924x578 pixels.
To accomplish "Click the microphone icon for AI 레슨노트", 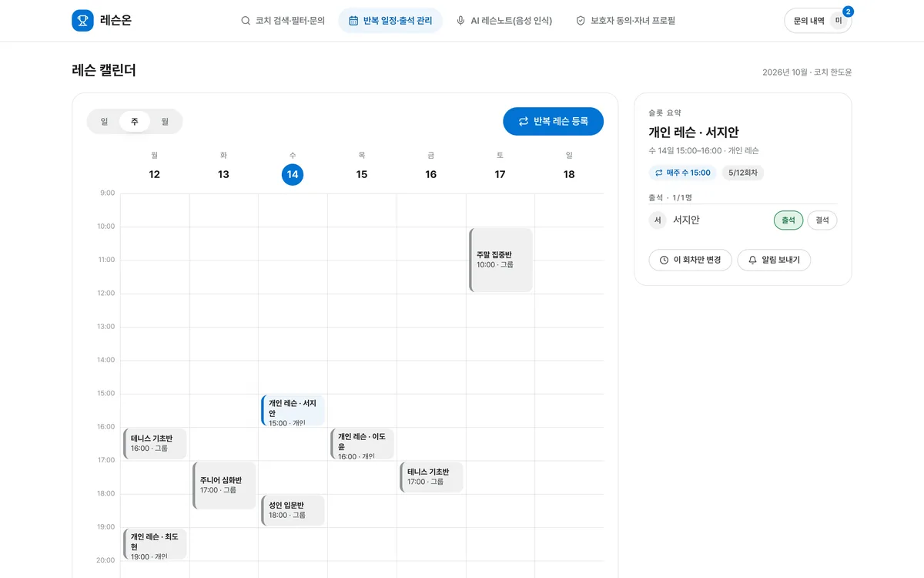I will click(460, 21).
